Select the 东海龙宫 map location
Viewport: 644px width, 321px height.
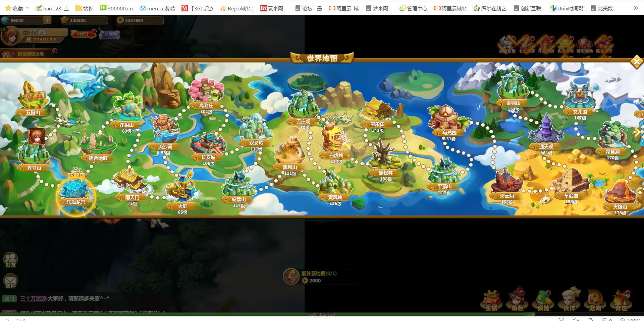coord(76,193)
